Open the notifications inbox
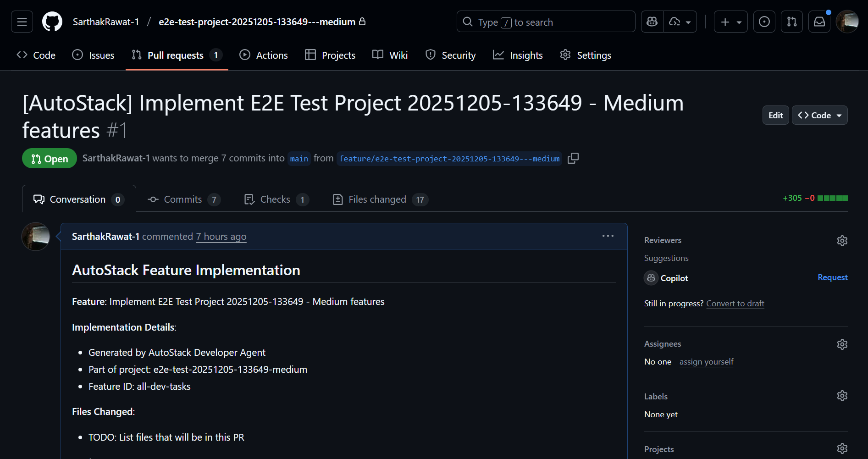868x459 pixels. click(x=819, y=22)
